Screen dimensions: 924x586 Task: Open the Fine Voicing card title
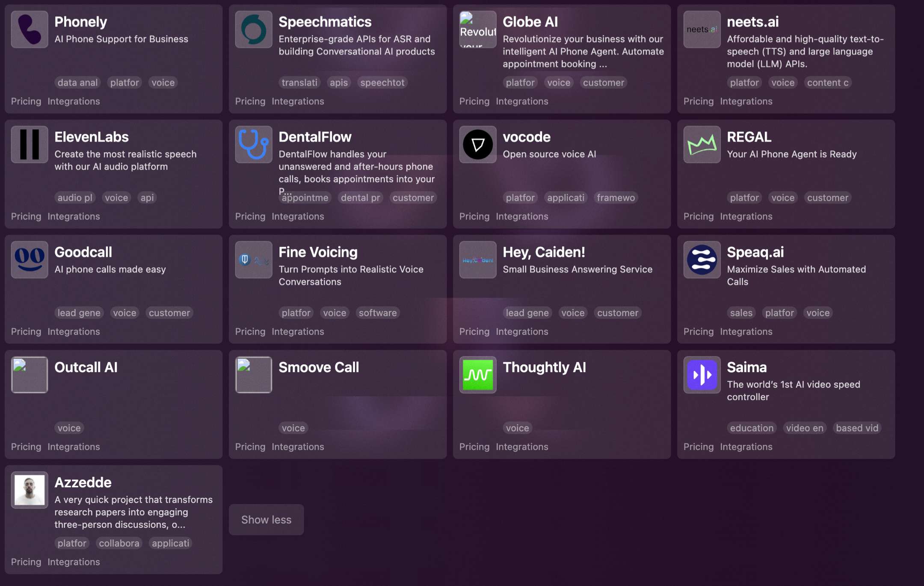318,252
